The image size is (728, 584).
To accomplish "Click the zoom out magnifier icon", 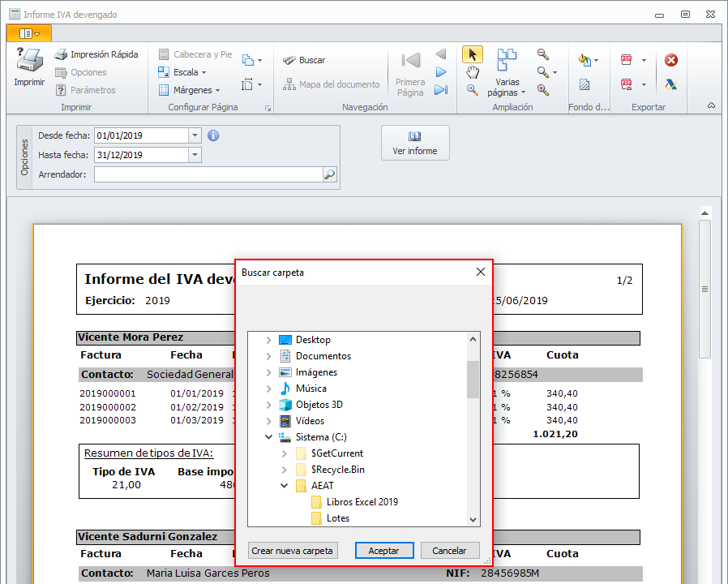I will pyautogui.click(x=543, y=54).
